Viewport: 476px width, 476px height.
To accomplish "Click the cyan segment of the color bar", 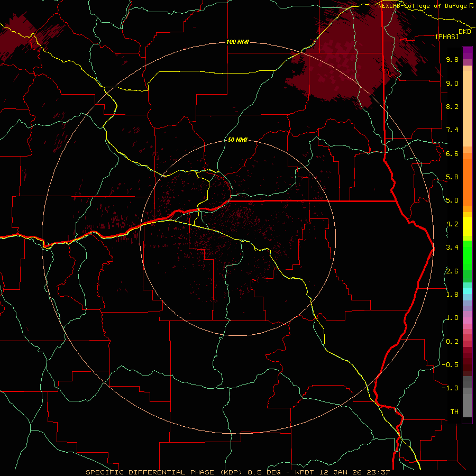I will coord(467,291).
